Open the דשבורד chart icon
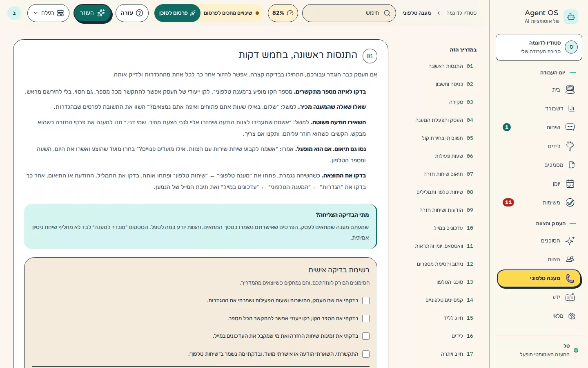The image size is (588, 368). pos(571,108)
